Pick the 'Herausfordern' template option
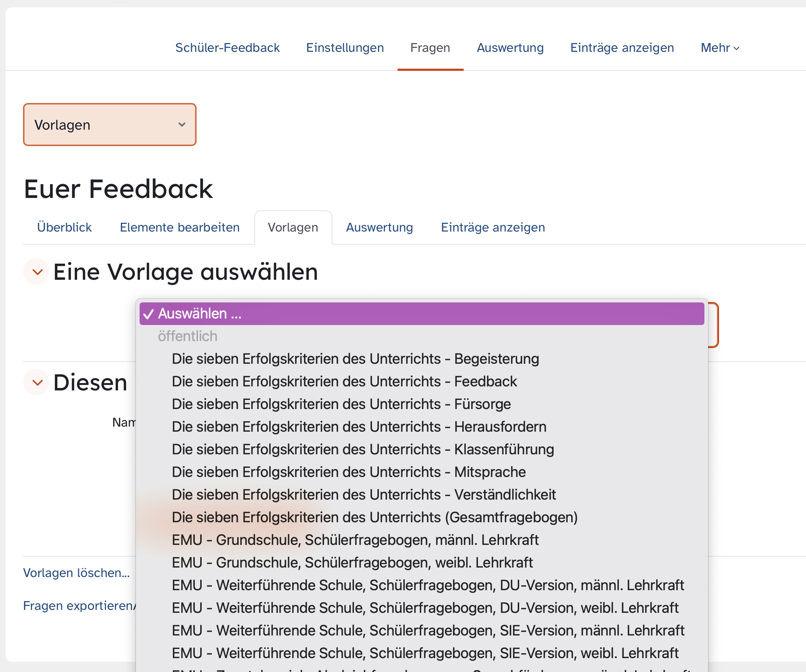Image resolution: width=806 pixels, height=672 pixels. (359, 427)
